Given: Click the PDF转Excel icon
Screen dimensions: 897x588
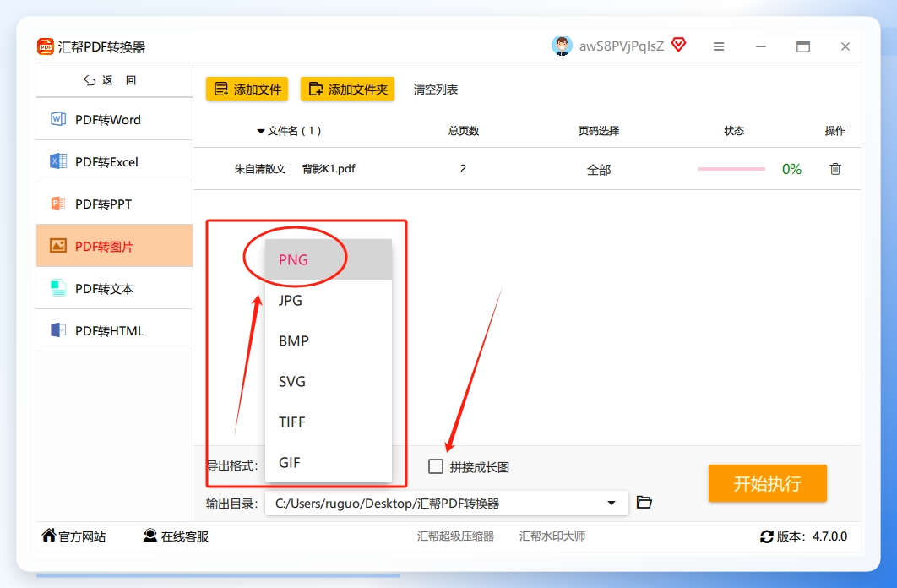Looking at the screenshot, I should coord(57,161).
